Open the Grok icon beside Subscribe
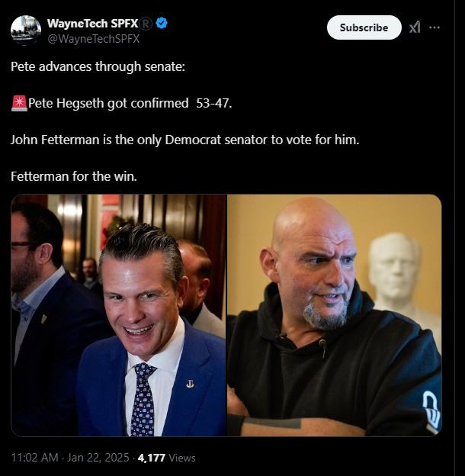The image size is (465, 476). [x=415, y=27]
